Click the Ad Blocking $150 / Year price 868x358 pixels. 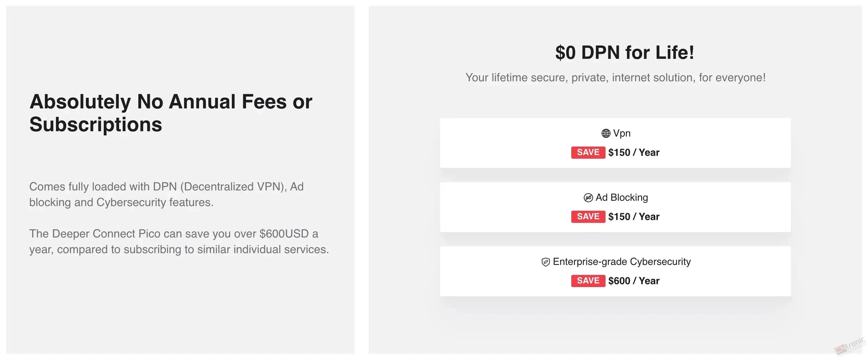click(634, 217)
